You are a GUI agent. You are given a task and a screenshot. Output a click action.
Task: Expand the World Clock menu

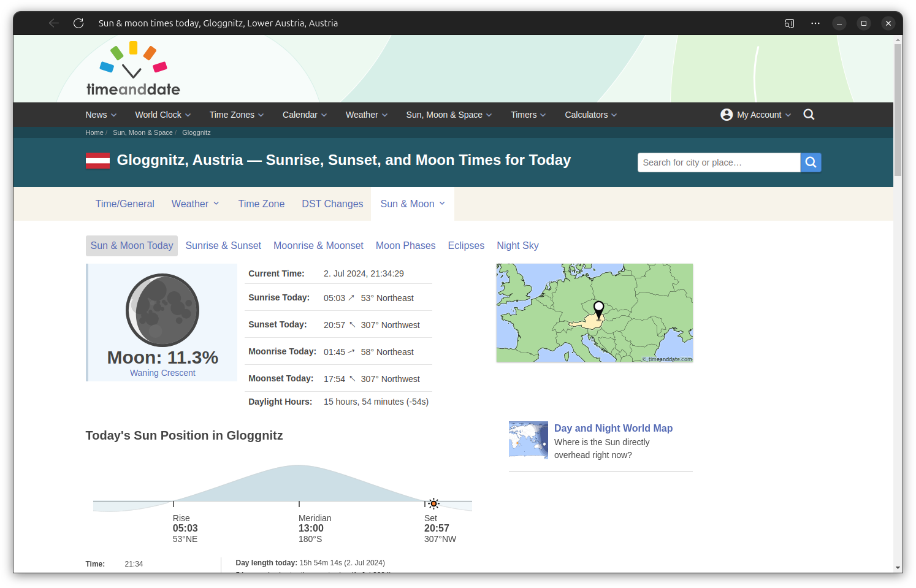point(162,115)
